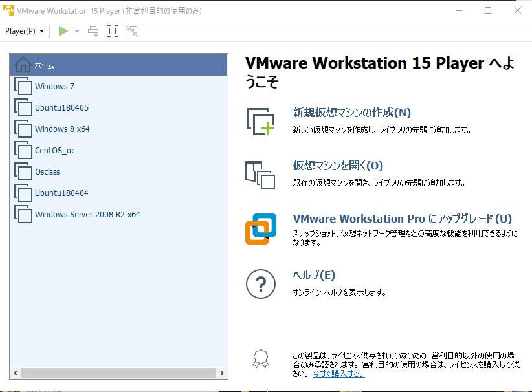The height and width of the screenshot is (392, 532).
Task: Click the license ribbon badge icon
Action: (261, 359)
